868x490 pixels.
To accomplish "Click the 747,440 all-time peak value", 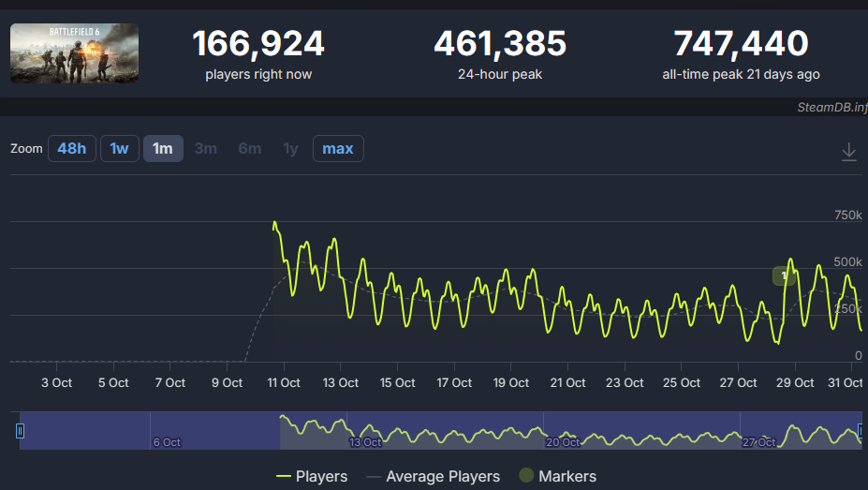I will coord(742,44).
